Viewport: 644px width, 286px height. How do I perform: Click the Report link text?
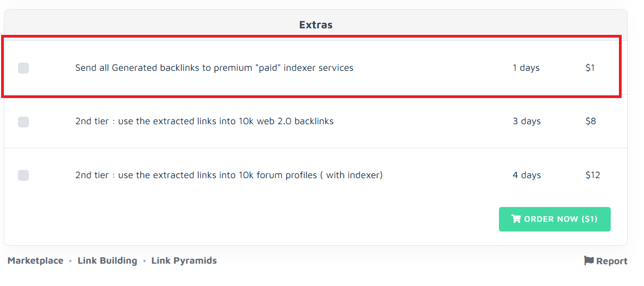coord(612,261)
